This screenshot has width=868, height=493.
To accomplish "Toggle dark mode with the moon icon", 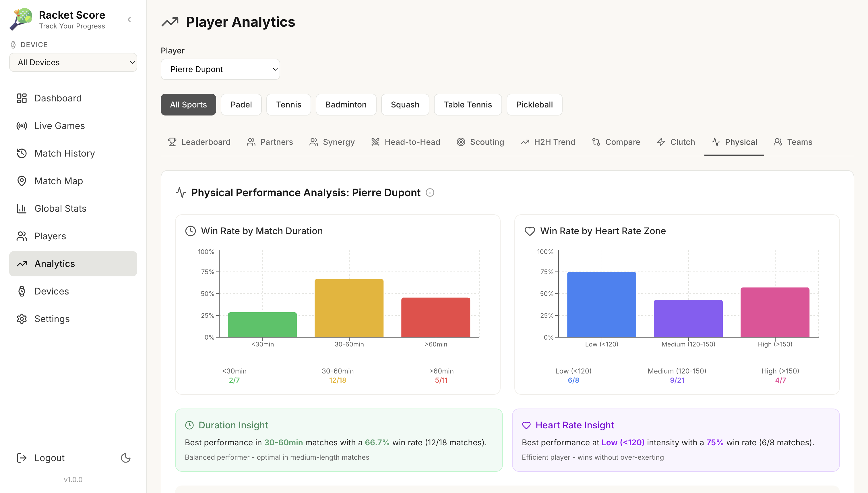I will click(125, 458).
